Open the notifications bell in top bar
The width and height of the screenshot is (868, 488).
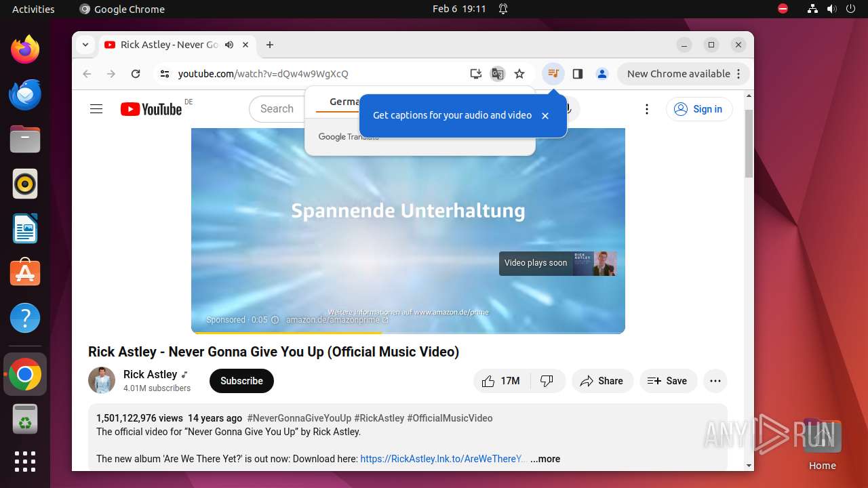[503, 9]
